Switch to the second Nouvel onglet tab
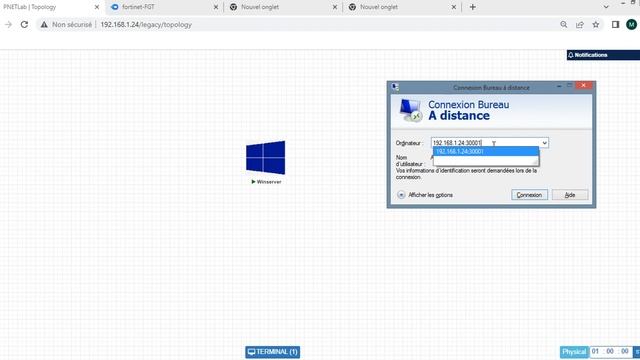Viewport: 640px width, 360px height. [x=401, y=7]
